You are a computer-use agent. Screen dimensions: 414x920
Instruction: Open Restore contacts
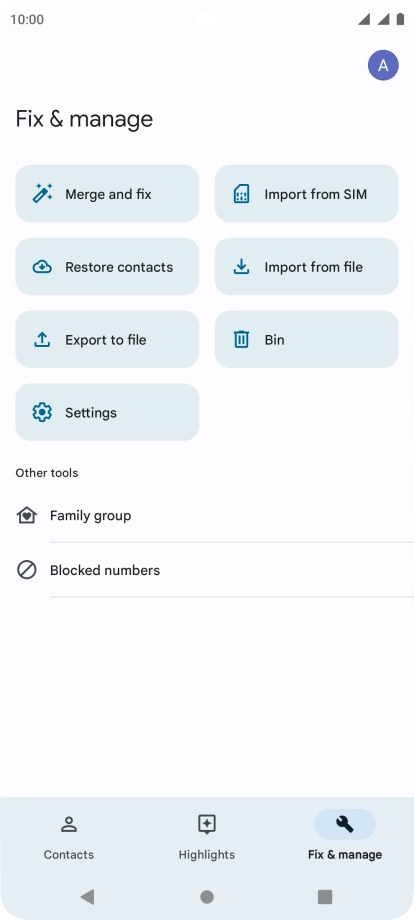point(107,266)
